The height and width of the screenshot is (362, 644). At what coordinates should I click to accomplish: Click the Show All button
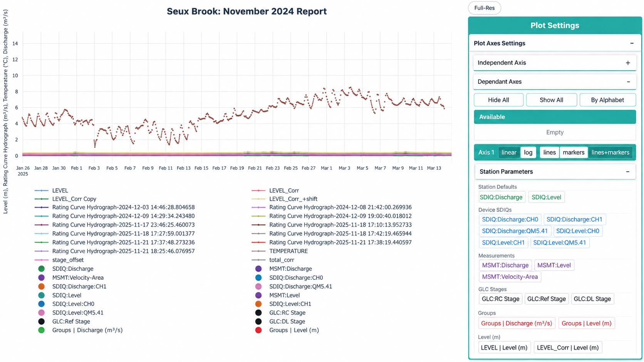(551, 100)
